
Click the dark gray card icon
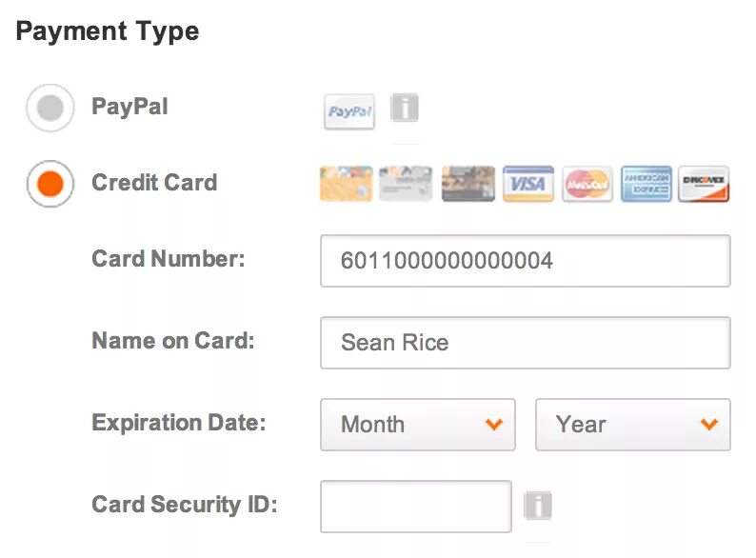point(468,183)
